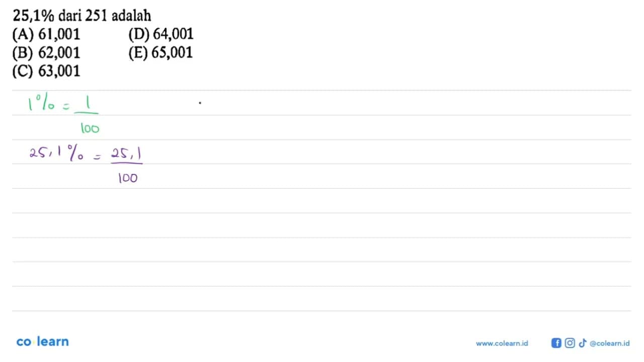This screenshot has height=362, width=644.
Task: Click the purple '25,1' numerator
Action: pyautogui.click(x=126, y=153)
